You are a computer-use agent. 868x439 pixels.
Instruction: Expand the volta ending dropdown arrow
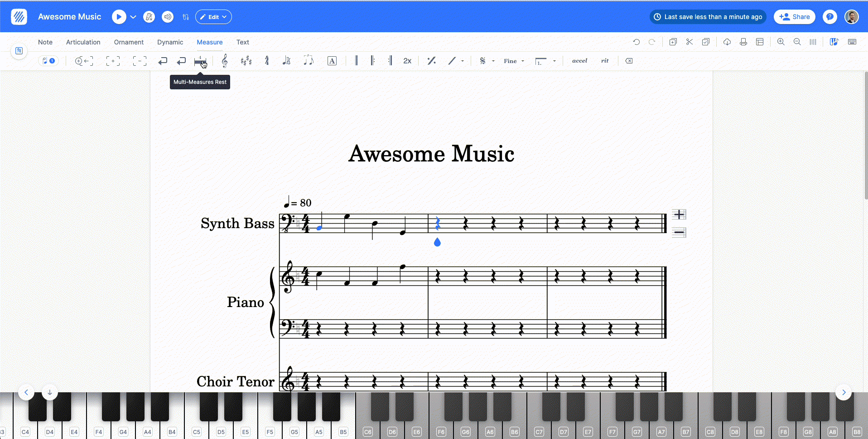[555, 61]
